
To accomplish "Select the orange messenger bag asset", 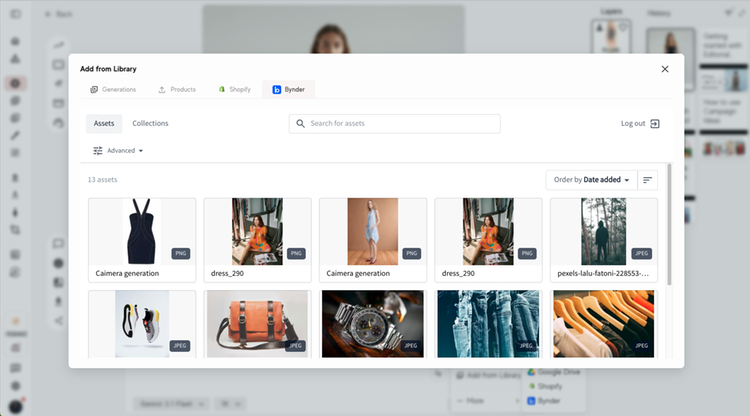I will click(257, 324).
